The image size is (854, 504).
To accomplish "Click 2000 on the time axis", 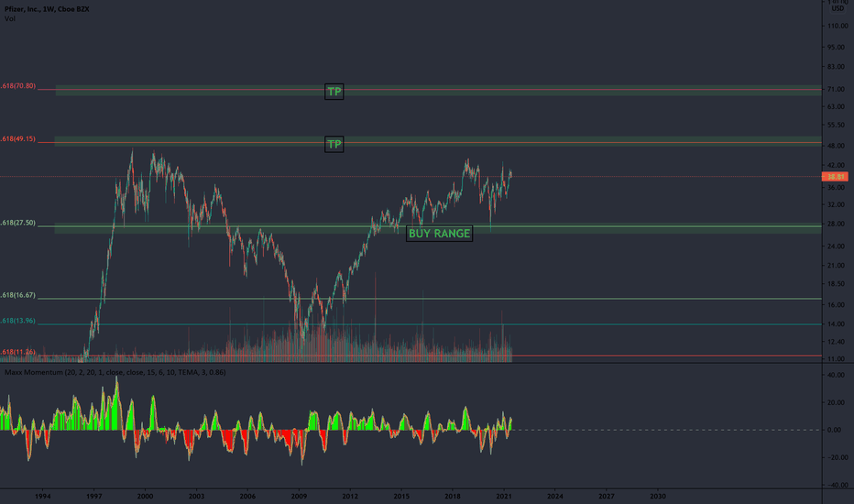I will 145,497.
